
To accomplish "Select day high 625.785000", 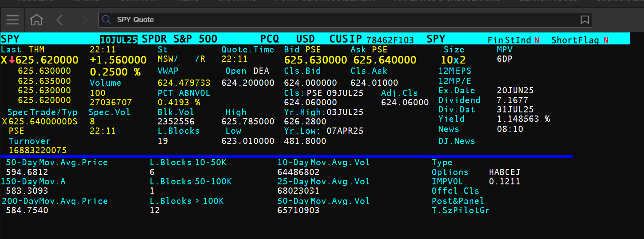I will [x=248, y=122].
